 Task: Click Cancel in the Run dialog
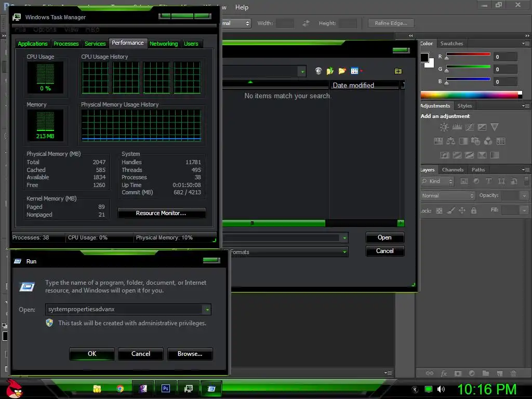[x=141, y=354]
